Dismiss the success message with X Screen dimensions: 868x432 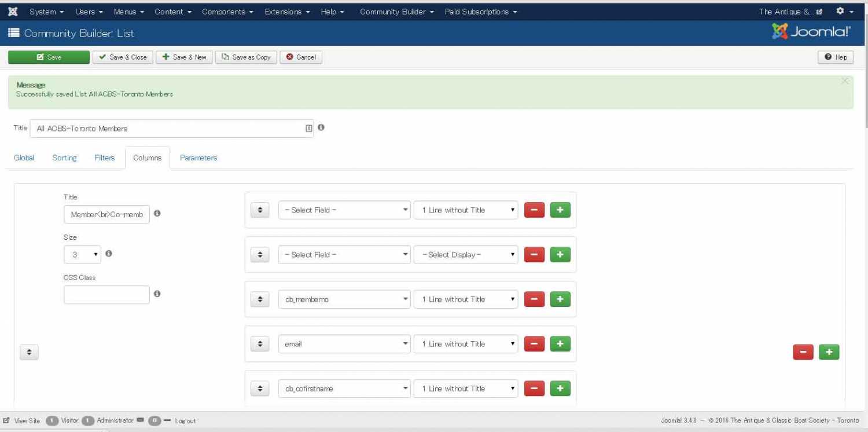[x=844, y=82]
